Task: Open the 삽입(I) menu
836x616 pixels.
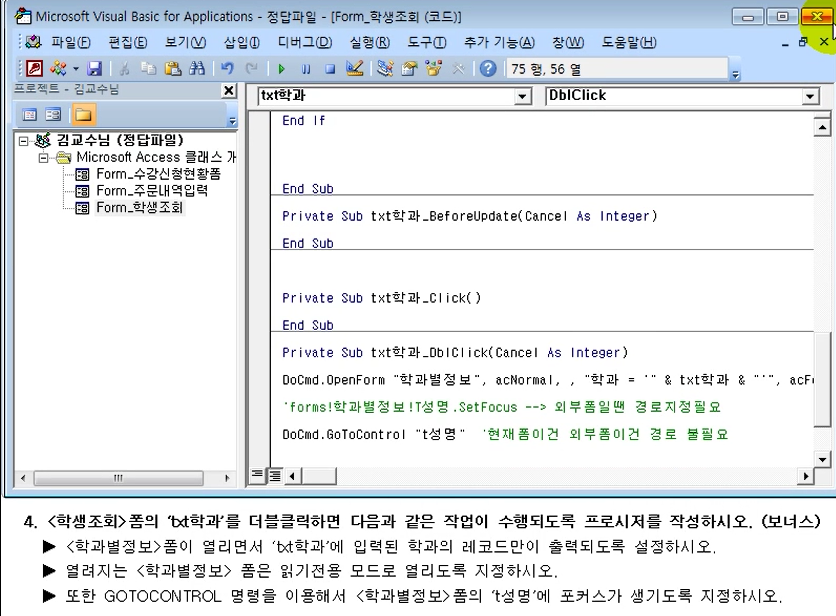Action: point(242,42)
